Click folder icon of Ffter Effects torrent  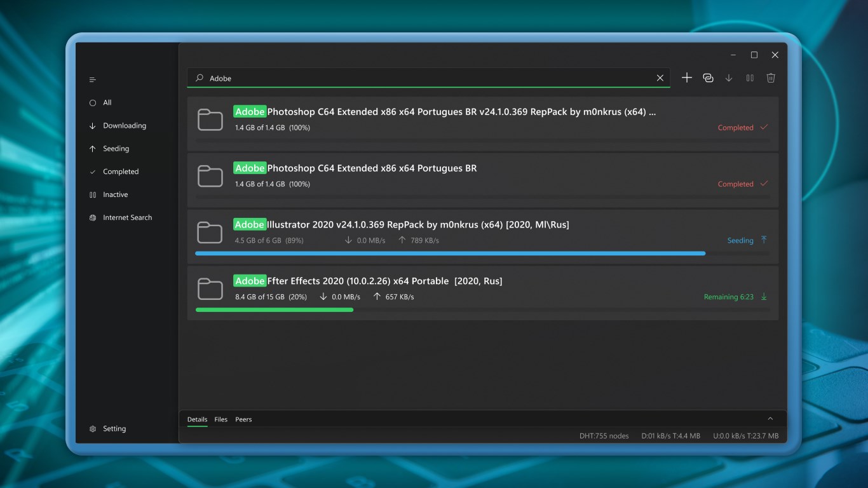(x=210, y=289)
